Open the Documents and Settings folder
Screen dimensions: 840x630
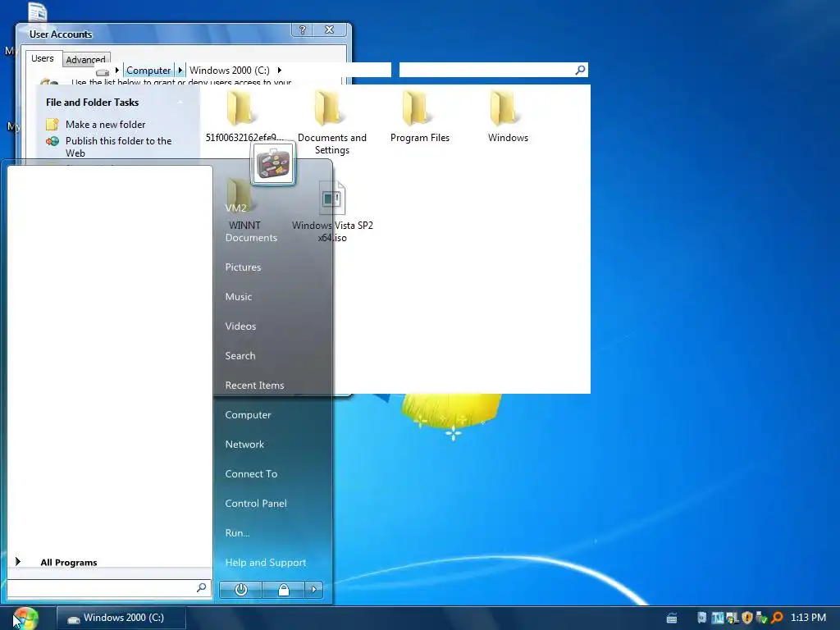coord(331,123)
